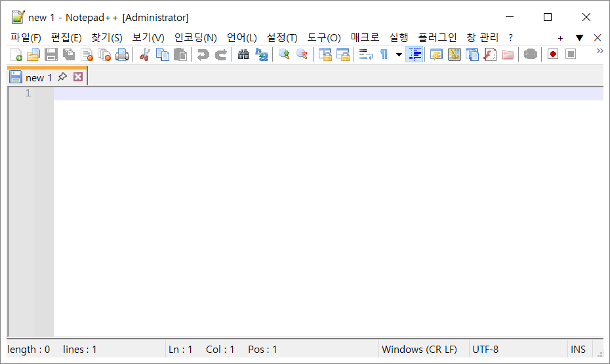Redo the action via toolbar arrow

click(220, 54)
